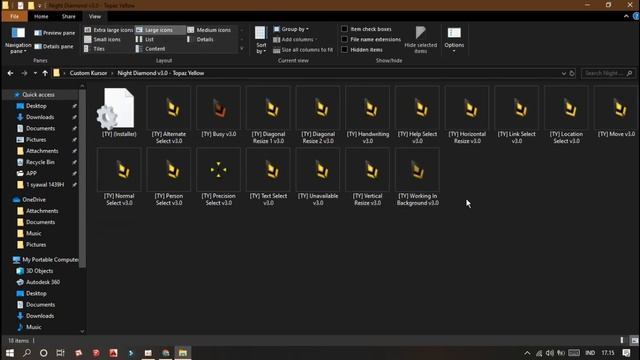Select [TY] Working In Background v3.0 file
This screenshot has width=640, height=360.
tap(418, 177)
